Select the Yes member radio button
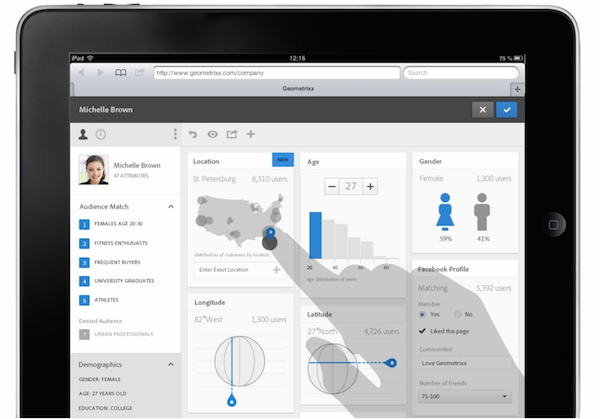 click(422, 315)
